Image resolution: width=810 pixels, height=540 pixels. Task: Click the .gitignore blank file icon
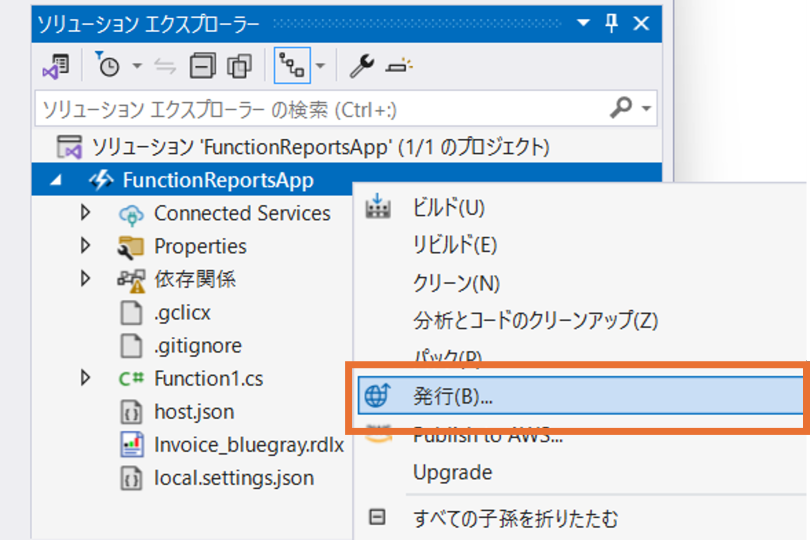coord(131,346)
